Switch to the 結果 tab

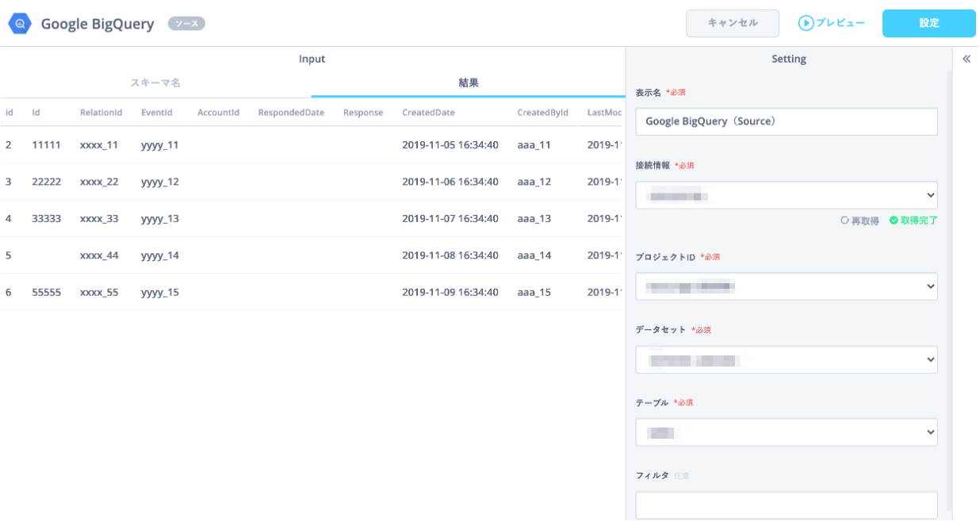tap(469, 83)
